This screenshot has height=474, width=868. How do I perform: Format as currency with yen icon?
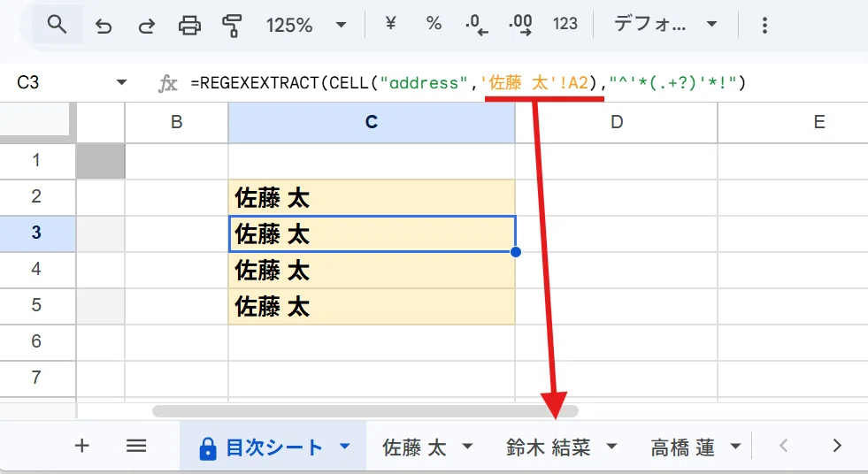390,23
